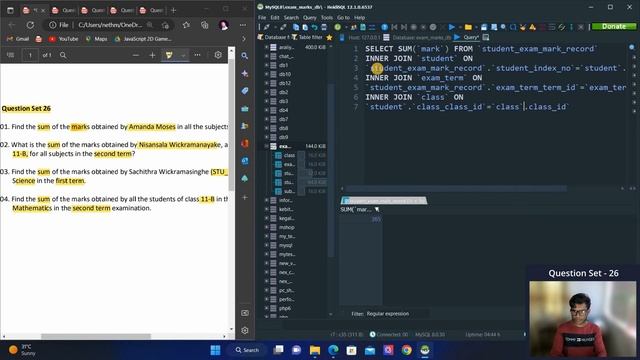
Task: Click the broom clear icon in HeidiSQL toolbar
Action: pyautogui.click(x=523, y=27)
